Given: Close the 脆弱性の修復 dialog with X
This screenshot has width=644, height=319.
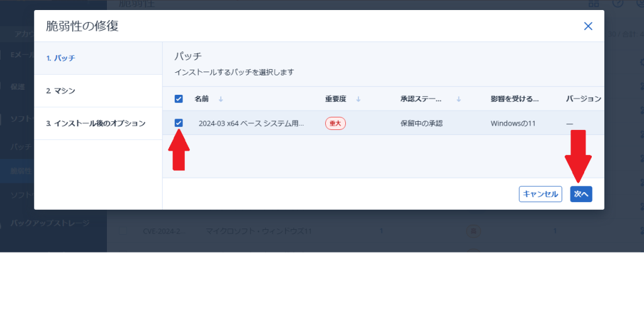Looking at the screenshot, I should pyautogui.click(x=588, y=26).
